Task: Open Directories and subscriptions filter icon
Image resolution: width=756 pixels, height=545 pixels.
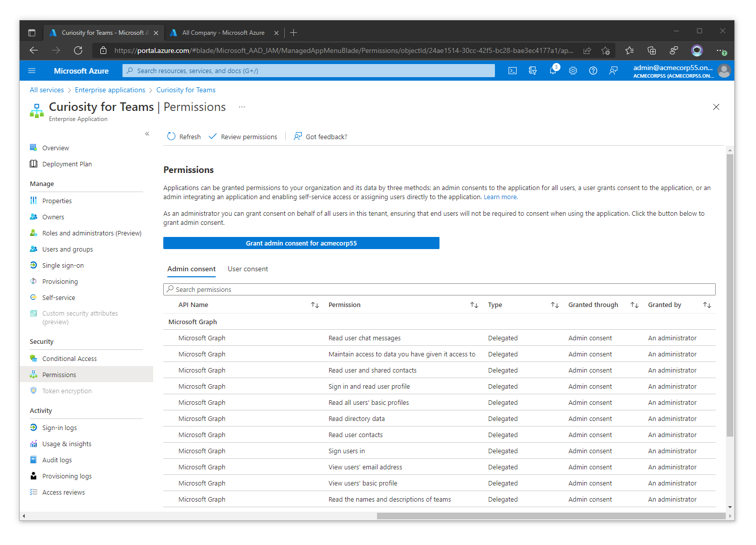Action: (x=533, y=71)
